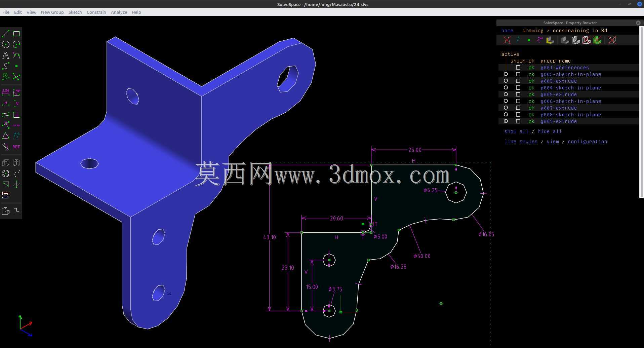Viewport: 644px width, 348px height.
Task: Create a new lathe group
Action: click(x=16, y=163)
